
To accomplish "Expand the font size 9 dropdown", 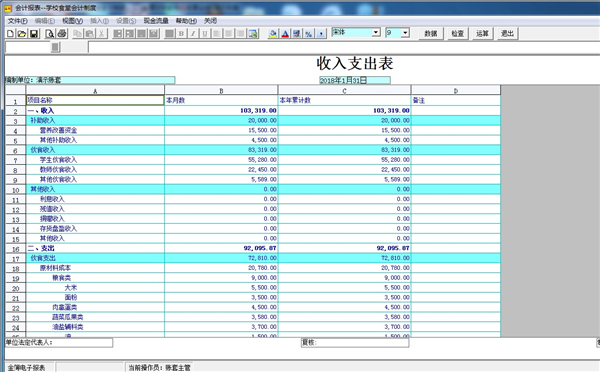I will click(x=405, y=33).
